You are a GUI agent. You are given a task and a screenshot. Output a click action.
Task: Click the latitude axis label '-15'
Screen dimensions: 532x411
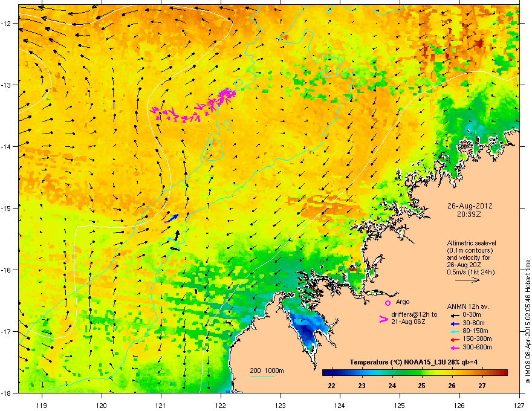(x=7, y=208)
